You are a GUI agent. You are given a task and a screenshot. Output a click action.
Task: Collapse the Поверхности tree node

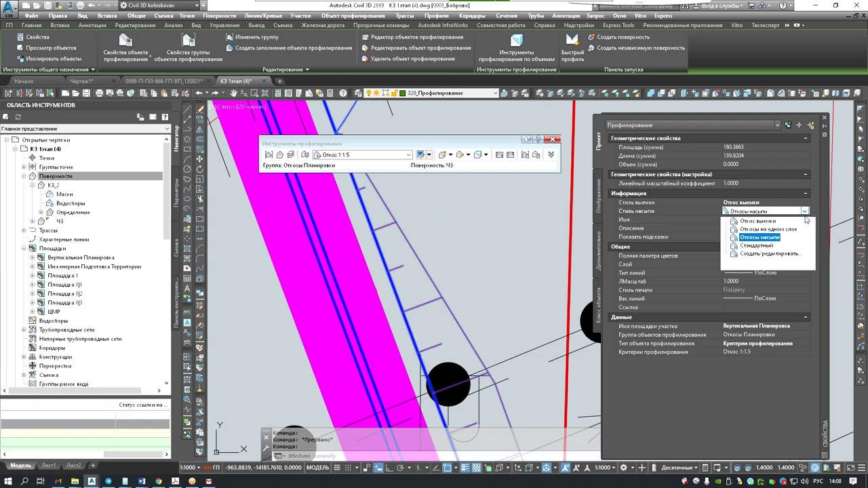[24, 176]
